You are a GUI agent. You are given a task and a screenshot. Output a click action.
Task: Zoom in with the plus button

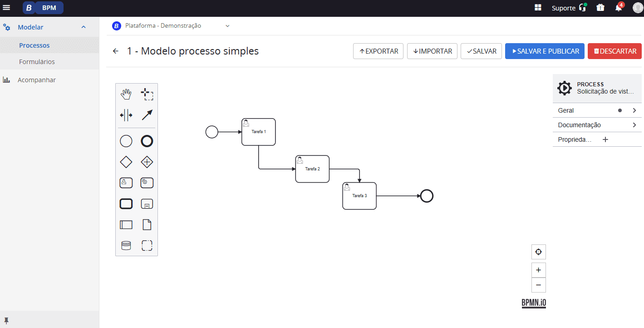(538, 270)
